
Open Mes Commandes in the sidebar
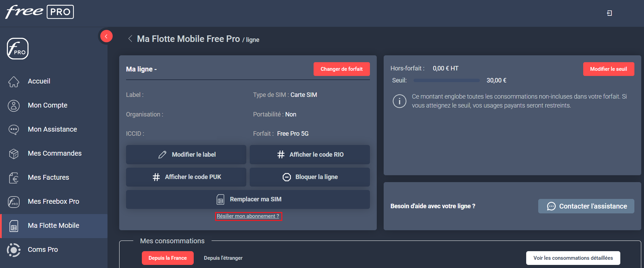tap(55, 153)
